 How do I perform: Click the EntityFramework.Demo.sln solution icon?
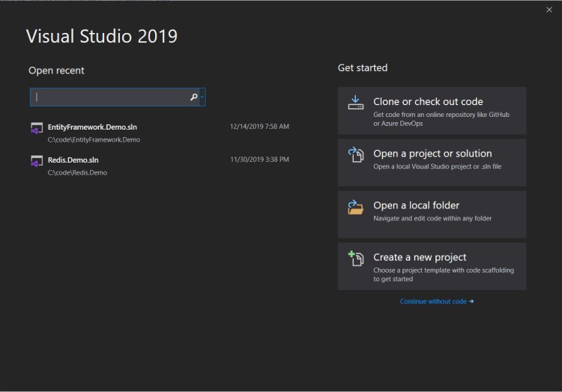(37, 128)
